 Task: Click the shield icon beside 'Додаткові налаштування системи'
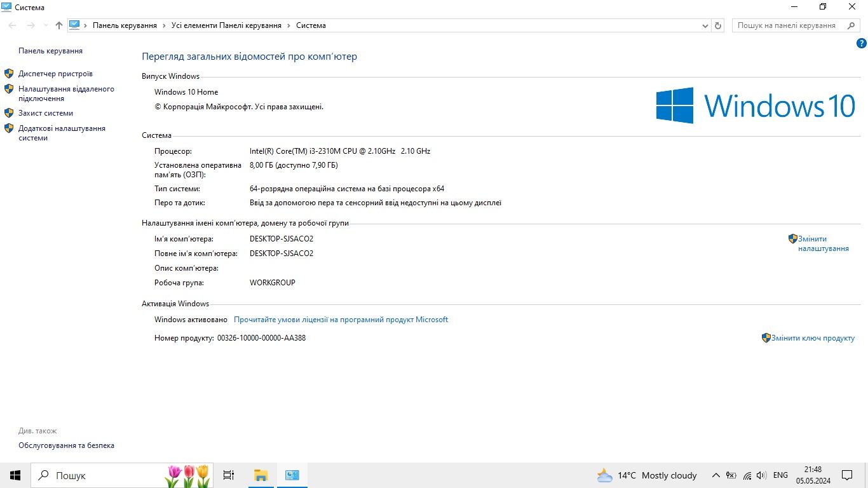9,128
